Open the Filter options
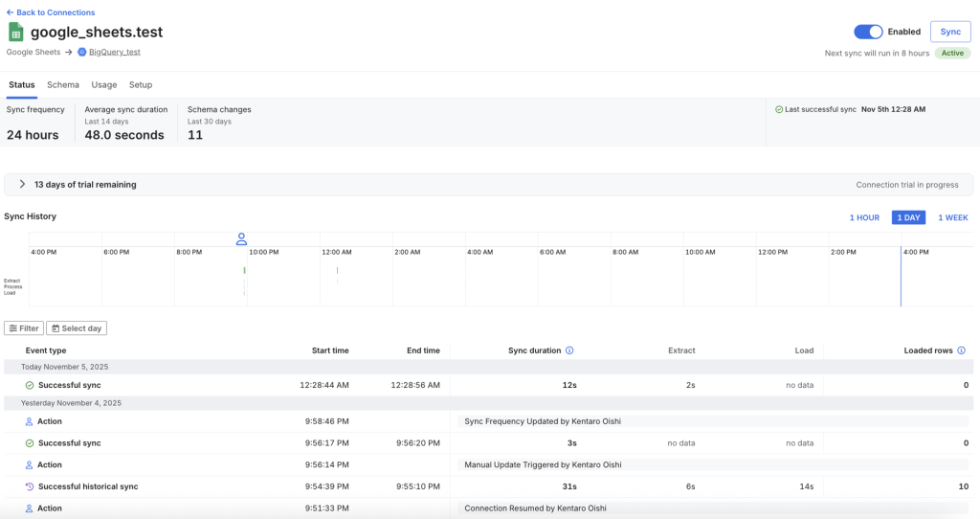The image size is (980, 519). click(24, 328)
